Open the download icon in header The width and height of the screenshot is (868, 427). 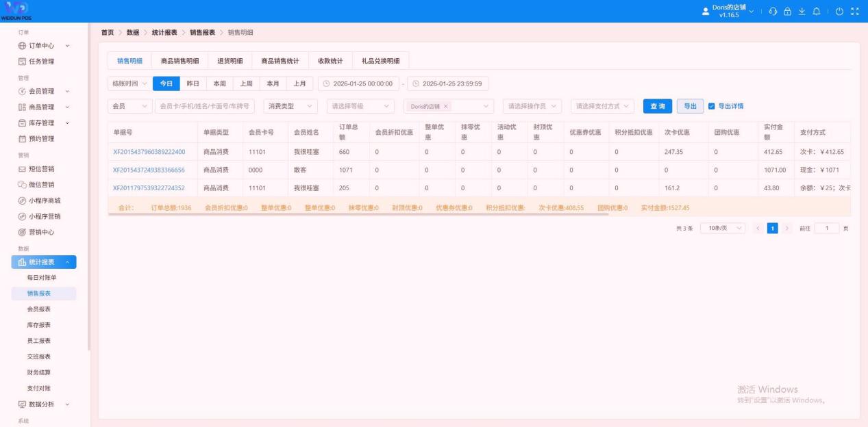click(x=802, y=11)
